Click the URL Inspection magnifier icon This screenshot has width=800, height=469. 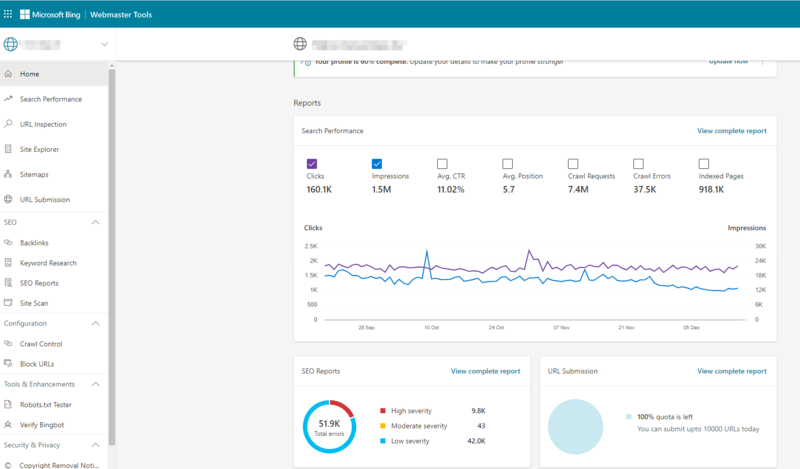click(9, 124)
